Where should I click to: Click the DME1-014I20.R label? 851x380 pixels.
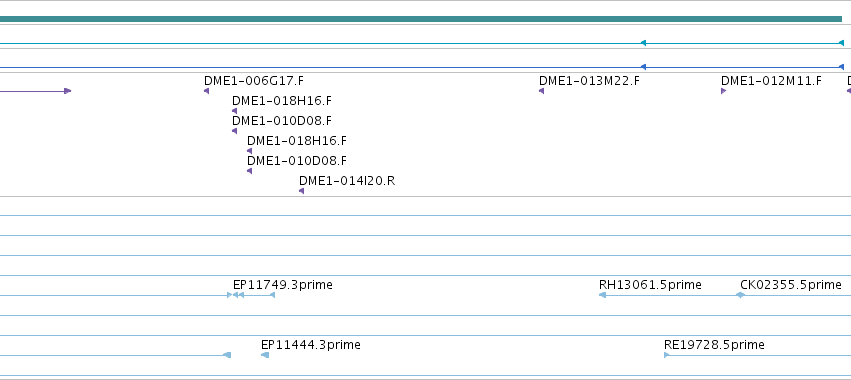pyautogui.click(x=347, y=181)
